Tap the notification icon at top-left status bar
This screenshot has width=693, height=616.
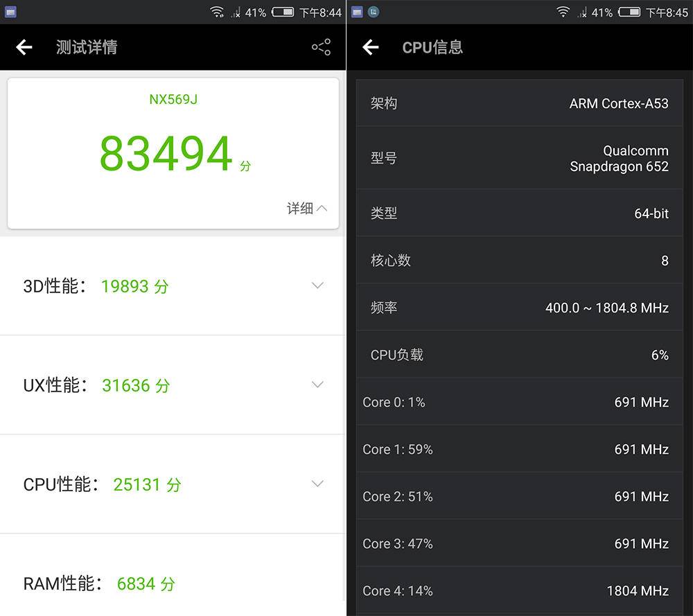[10, 11]
